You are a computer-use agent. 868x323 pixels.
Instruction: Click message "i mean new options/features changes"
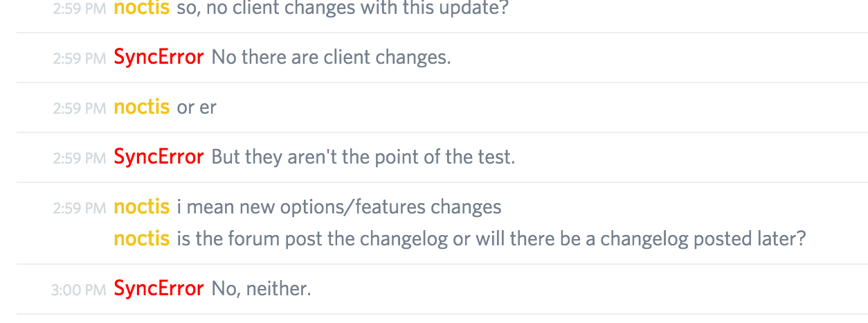click(x=339, y=207)
